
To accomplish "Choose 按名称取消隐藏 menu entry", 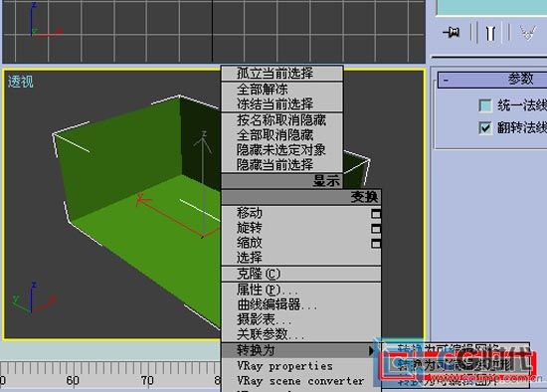I will click(x=281, y=120).
